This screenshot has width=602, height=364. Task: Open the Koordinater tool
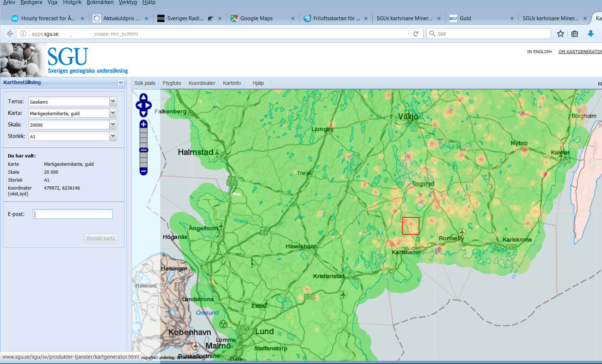[202, 83]
